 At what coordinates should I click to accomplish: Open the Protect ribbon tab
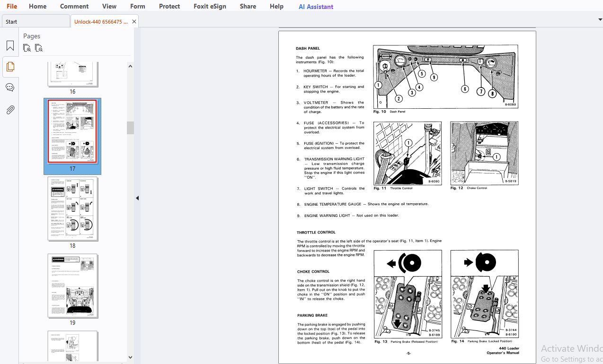tap(169, 6)
